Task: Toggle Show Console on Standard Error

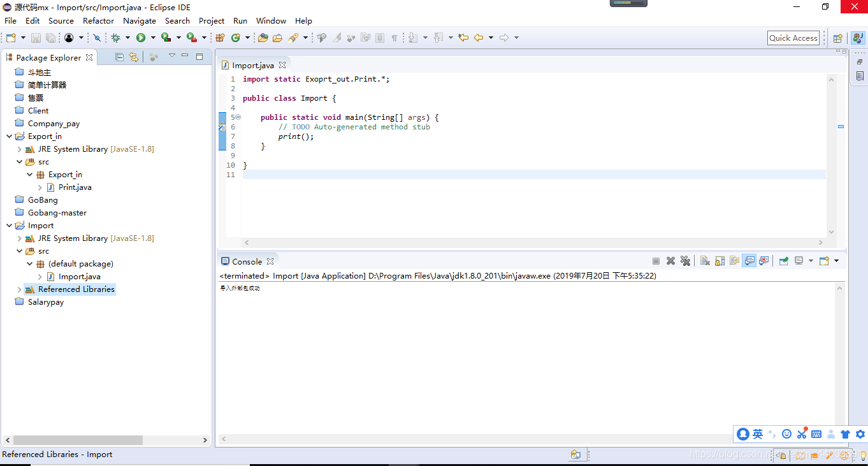Action: pos(763,261)
